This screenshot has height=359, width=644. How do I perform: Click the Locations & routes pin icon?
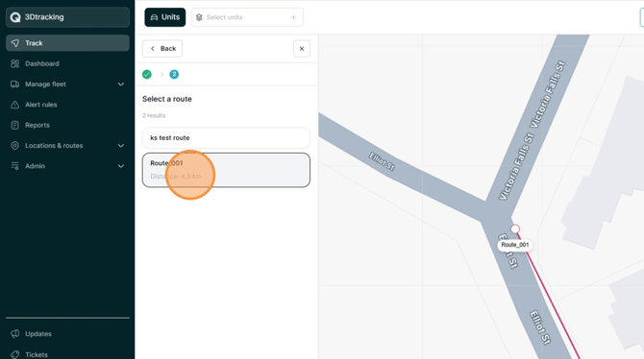(14, 146)
